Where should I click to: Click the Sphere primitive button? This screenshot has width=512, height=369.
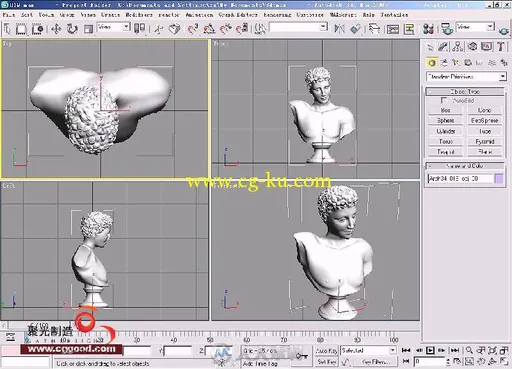pyautogui.click(x=446, y=120)
